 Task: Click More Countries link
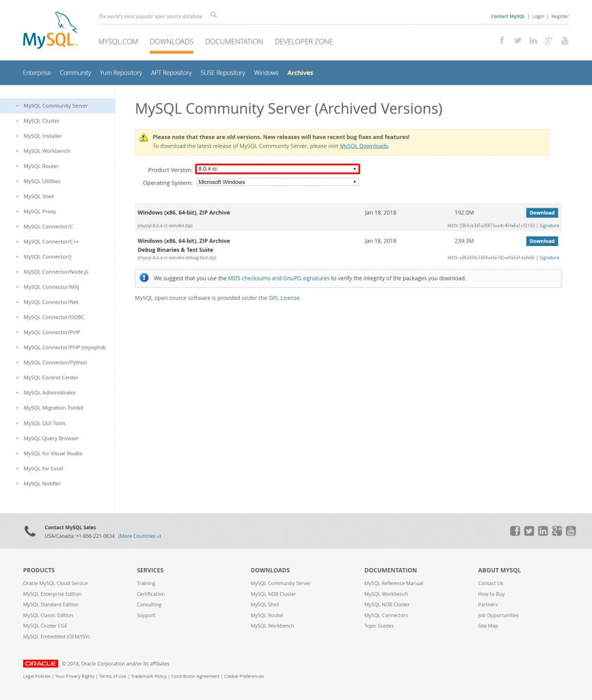pos(139,536)
